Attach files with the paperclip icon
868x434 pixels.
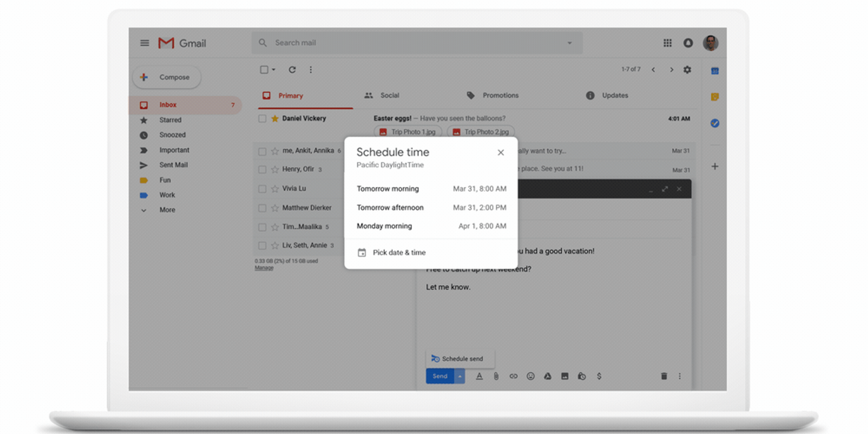pos(496,376)
